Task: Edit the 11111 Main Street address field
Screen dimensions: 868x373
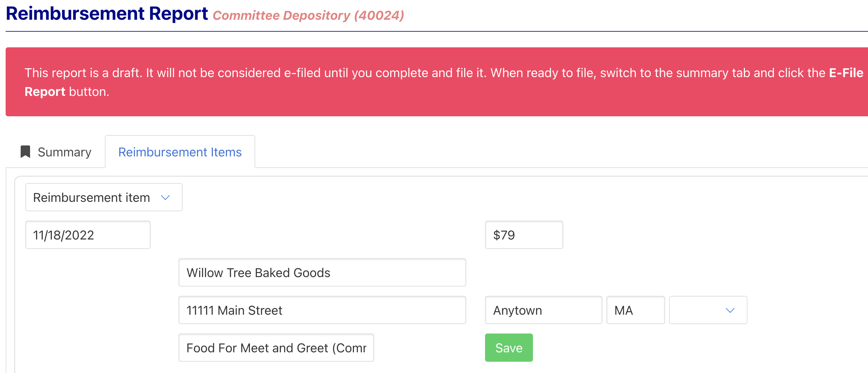Action: (x=322, y=310)
